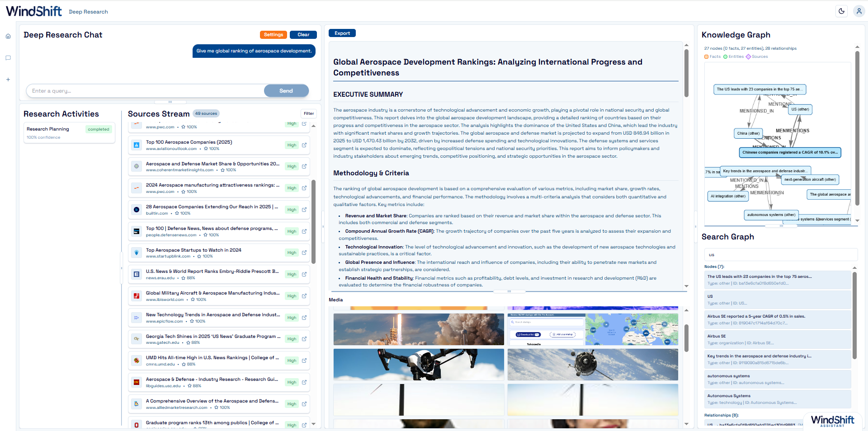Image resolution: width=868 pixels, height=431 pixels.
Task: Click the Export button above the report
Action: [342, 33]
